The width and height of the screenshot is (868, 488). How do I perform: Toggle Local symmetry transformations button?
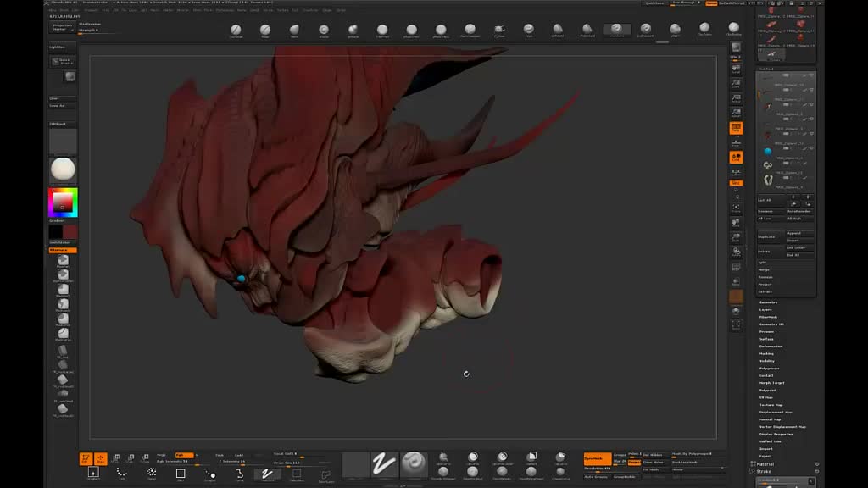[x=736, y=158]
